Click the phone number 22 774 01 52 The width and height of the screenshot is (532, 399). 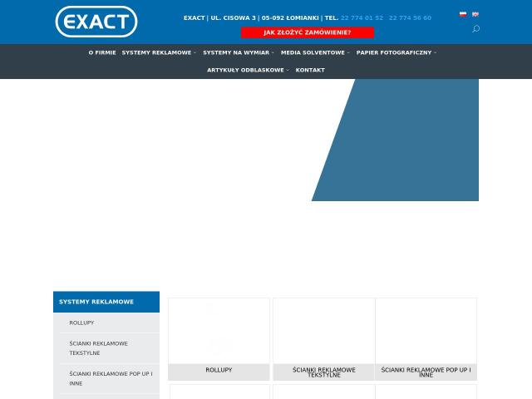362,18
